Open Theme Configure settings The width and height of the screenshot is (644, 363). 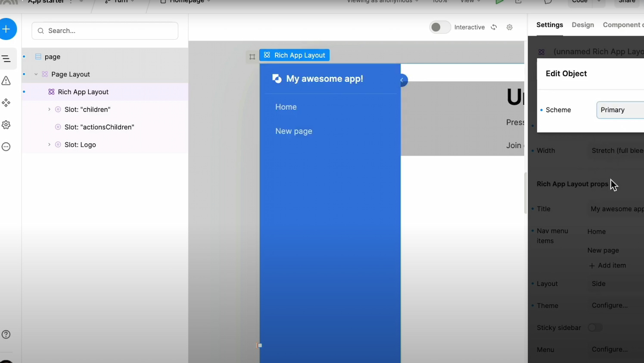[610, 305]
